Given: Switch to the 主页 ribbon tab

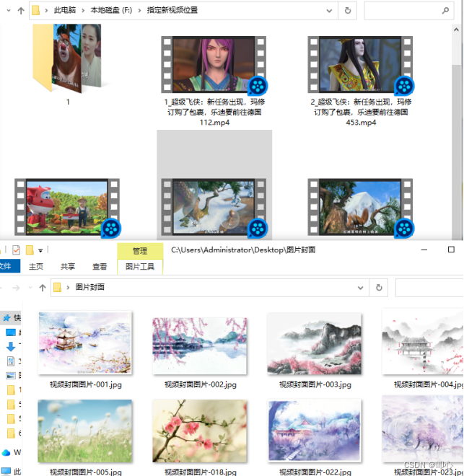Looking at the screenshot, I should [x=36, y=267].
